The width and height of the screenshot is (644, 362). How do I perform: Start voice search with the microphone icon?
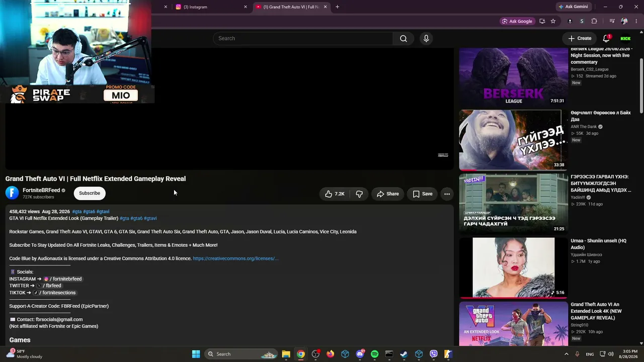tap(426, 38)
